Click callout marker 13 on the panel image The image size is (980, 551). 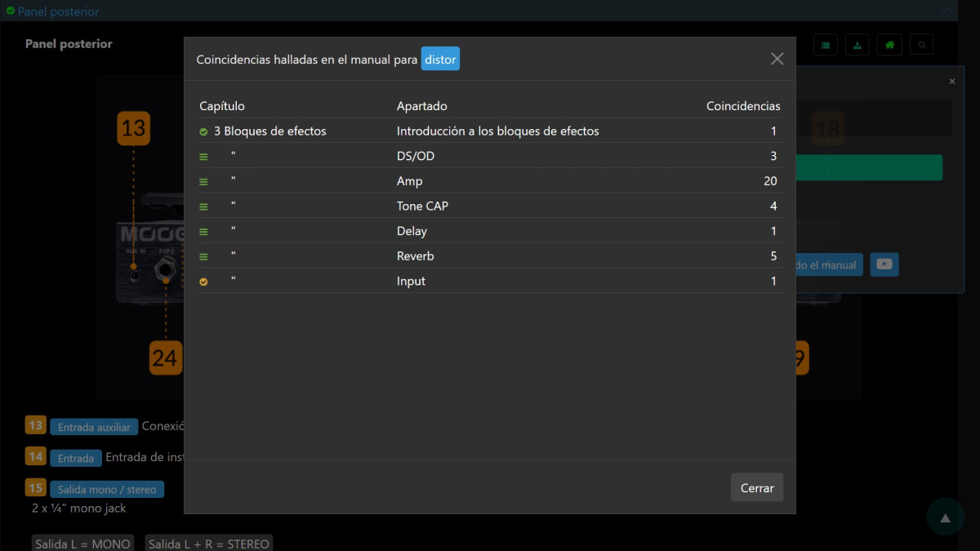[x=133, y=128]
